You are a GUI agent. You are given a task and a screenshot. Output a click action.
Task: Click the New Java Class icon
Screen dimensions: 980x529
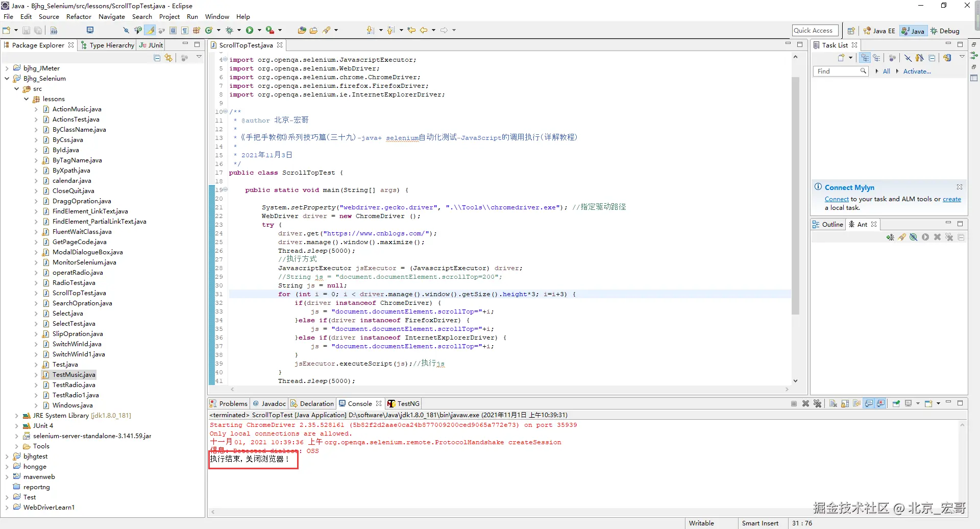(209, 31)
